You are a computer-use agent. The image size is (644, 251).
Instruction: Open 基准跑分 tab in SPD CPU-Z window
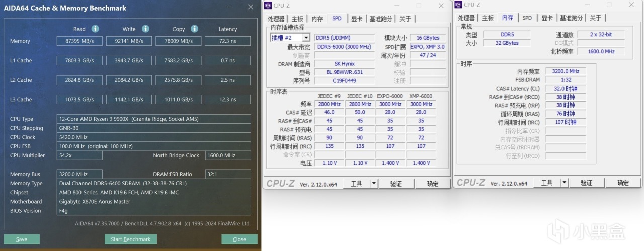point(381,19)
